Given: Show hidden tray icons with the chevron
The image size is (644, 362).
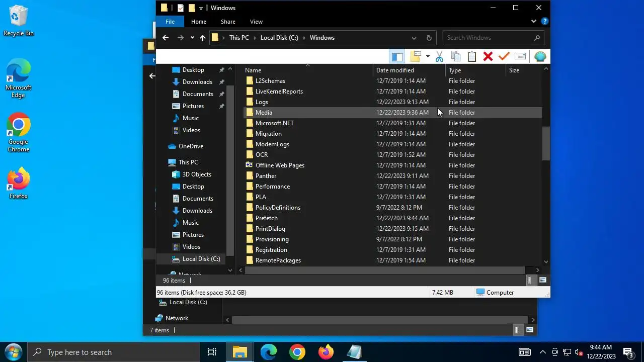Looking at the screenshot, I should (x=542, y=352).
